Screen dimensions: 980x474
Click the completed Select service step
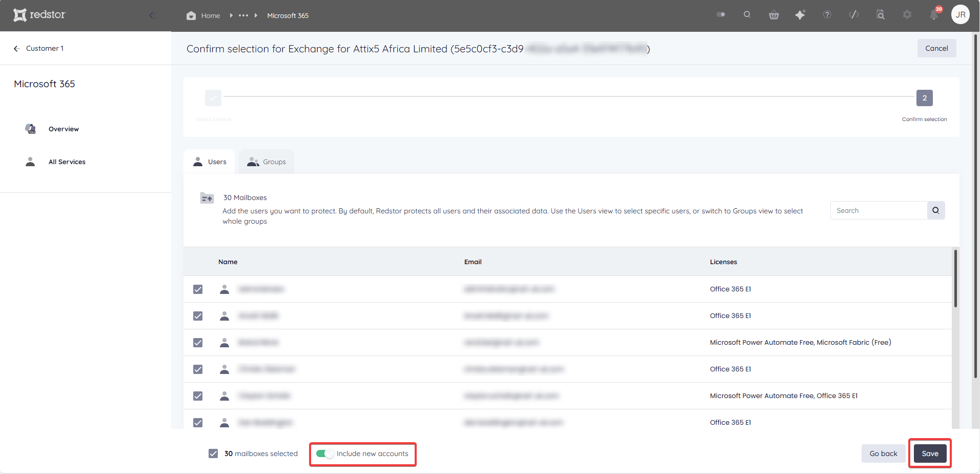pos(213,98)
